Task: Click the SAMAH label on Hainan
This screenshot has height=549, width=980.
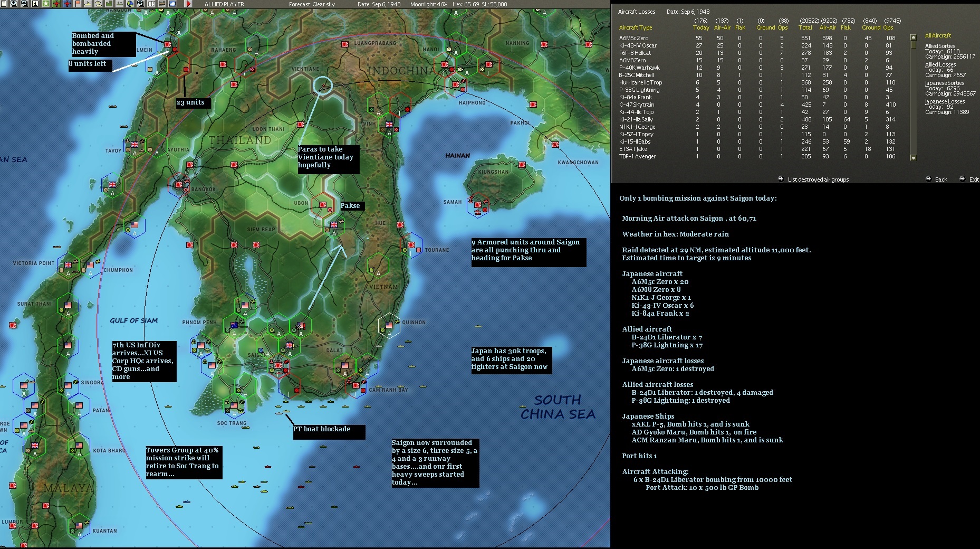Action: (453, 202)
